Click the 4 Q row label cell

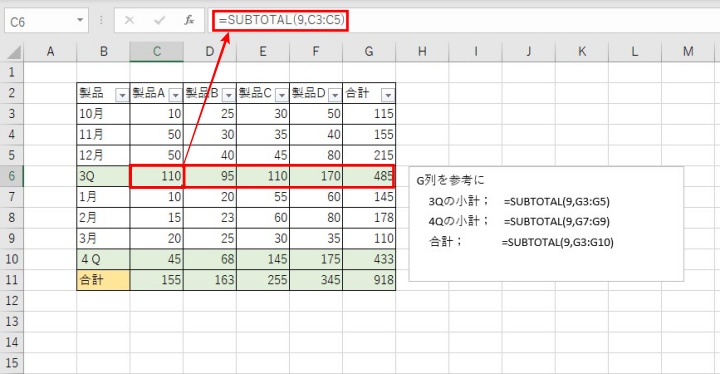103,259
